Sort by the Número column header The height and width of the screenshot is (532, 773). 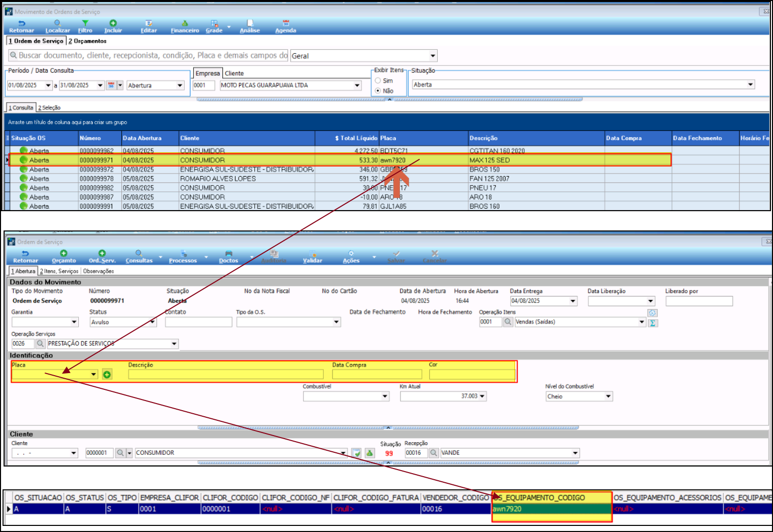(x=100, y=138)
